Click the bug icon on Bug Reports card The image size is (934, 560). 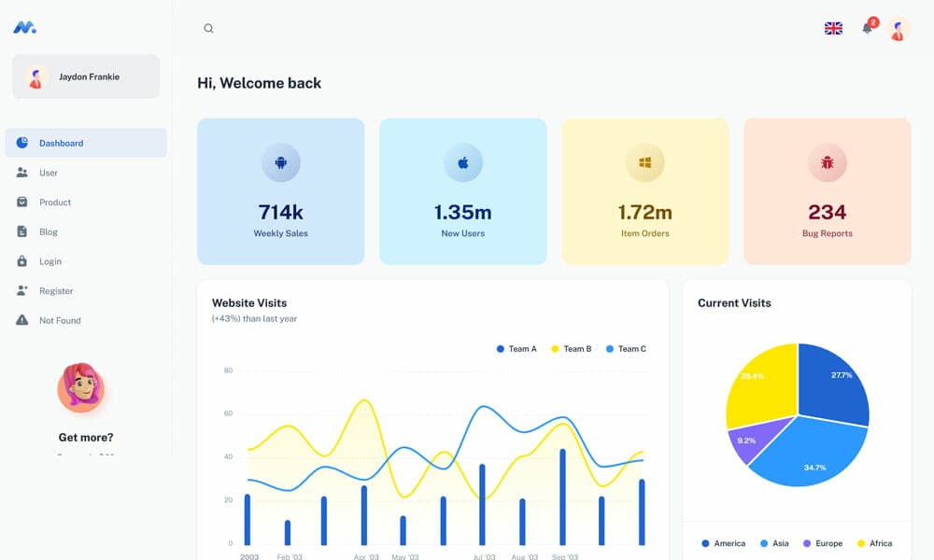pyautogui.click(x=827, y=162)
